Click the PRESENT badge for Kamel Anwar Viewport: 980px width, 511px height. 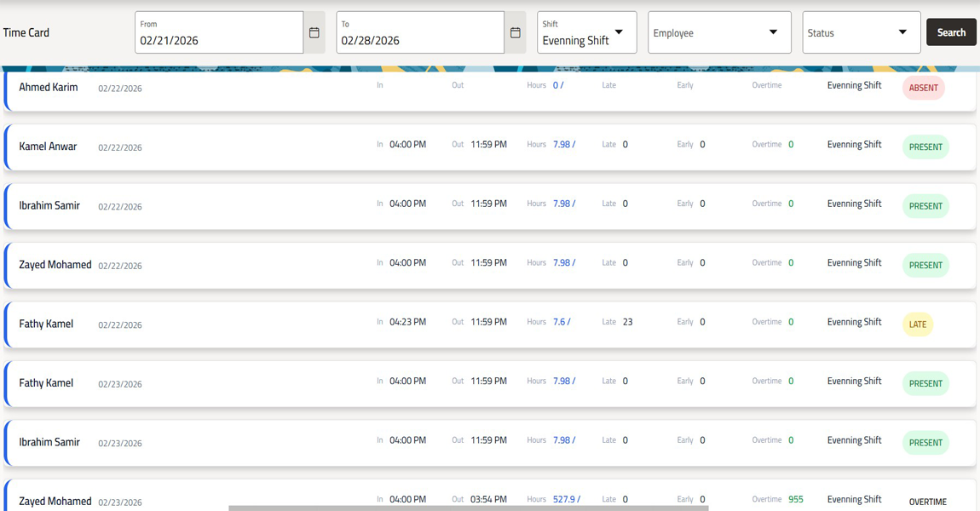(x=925, y=146)
